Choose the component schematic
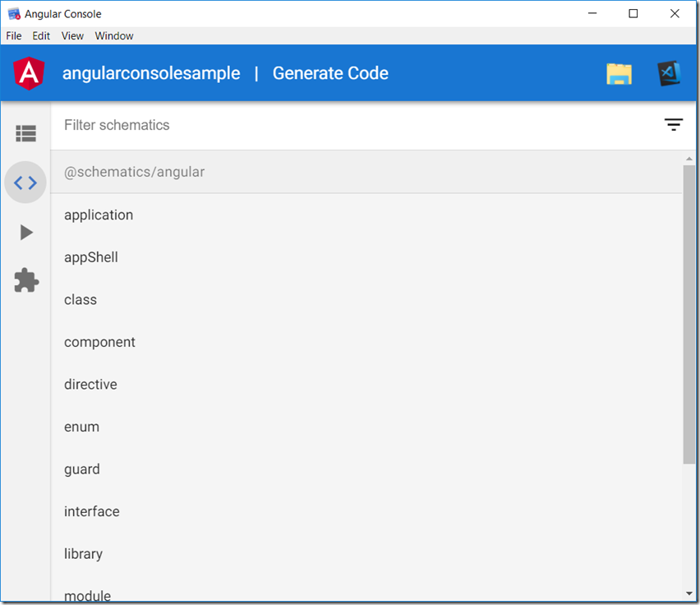This screenshot has height=605, width=700. click(x=366, y=342)
